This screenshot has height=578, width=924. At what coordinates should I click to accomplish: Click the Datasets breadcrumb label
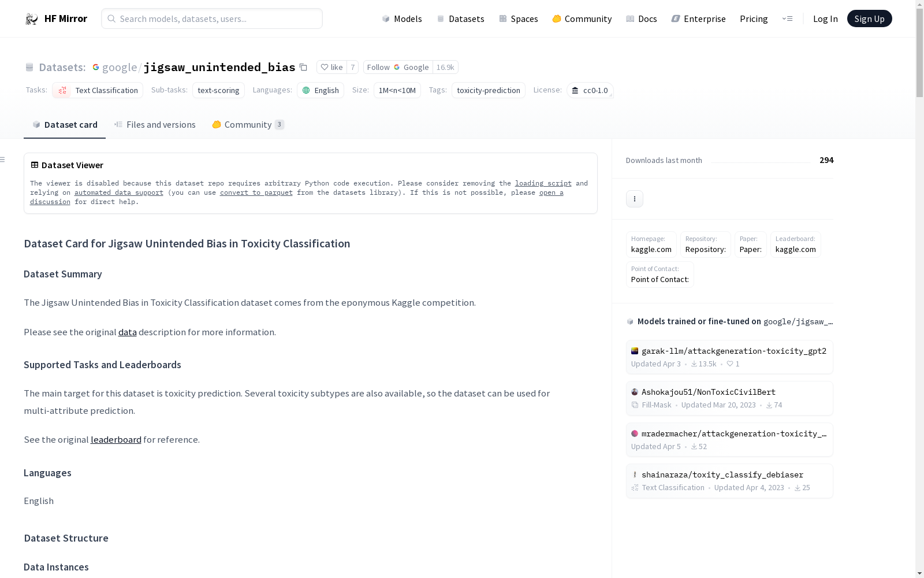click(x=62, y=68)
